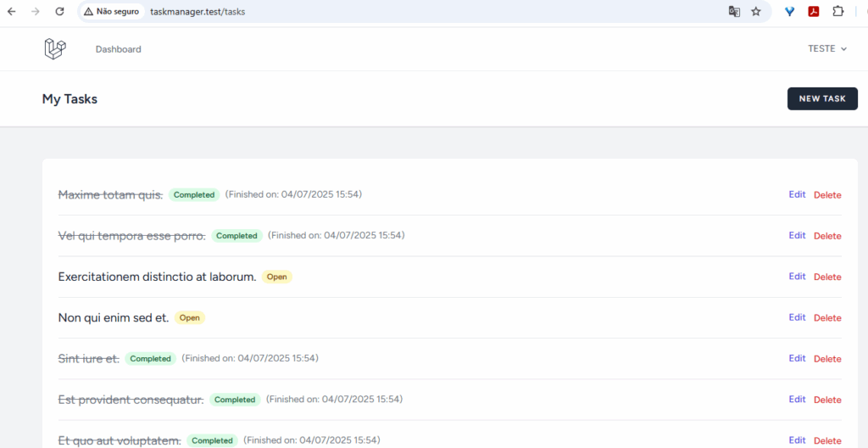
Task: Click Completed badge on Vel qui tempora
Action: point(237,236)
